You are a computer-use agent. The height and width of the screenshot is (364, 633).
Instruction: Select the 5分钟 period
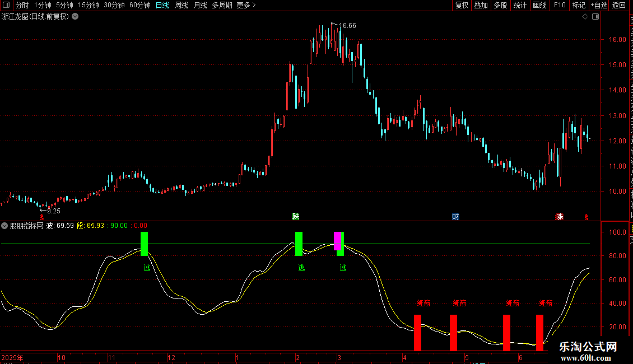coord(64,5)
